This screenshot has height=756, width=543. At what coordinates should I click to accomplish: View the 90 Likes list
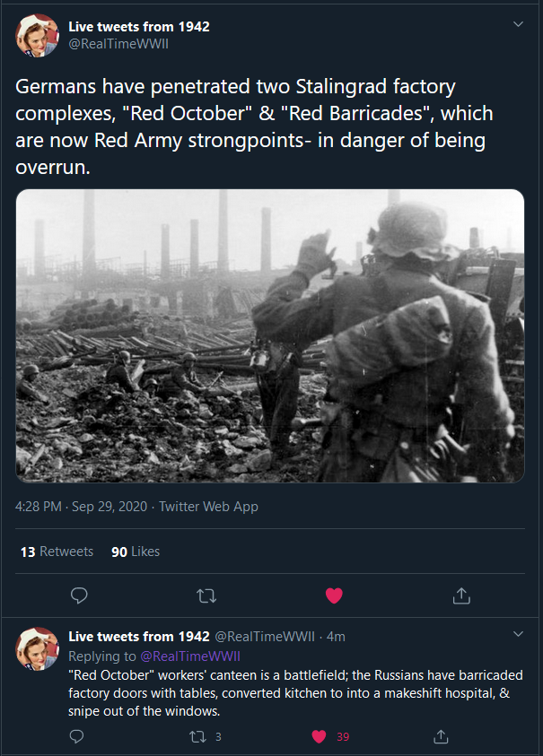click(136, 552)
